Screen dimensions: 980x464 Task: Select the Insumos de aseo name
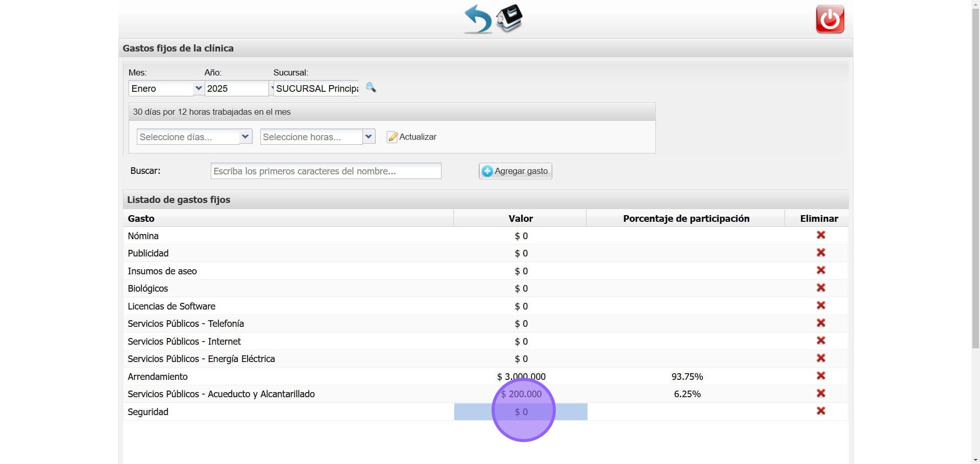162,271
